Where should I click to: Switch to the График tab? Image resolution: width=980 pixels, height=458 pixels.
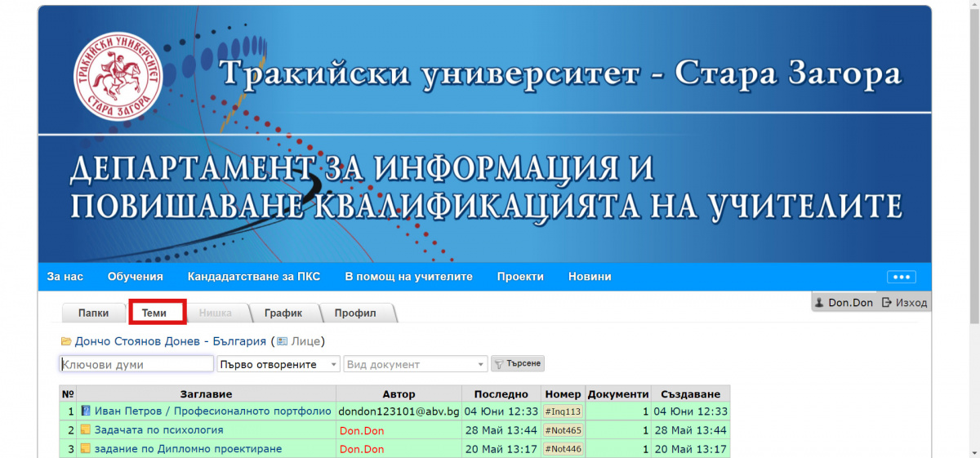283,313
